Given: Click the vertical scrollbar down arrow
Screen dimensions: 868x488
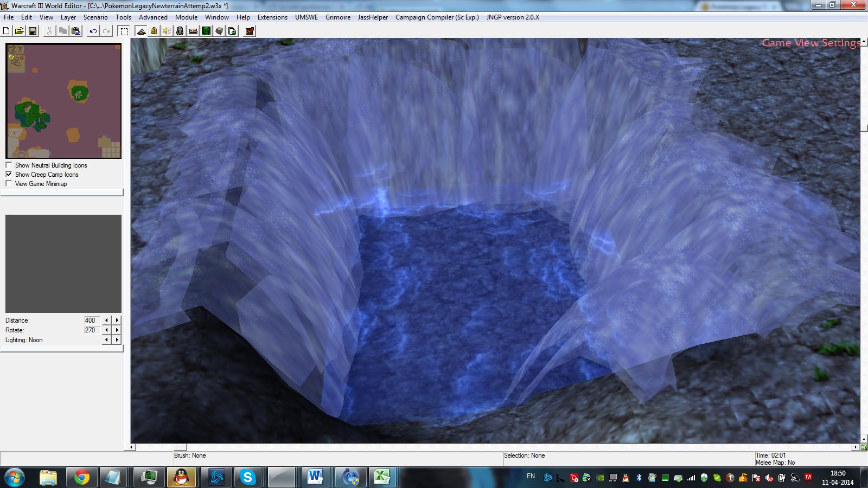Looking at the screenshot, I should 864,439.
